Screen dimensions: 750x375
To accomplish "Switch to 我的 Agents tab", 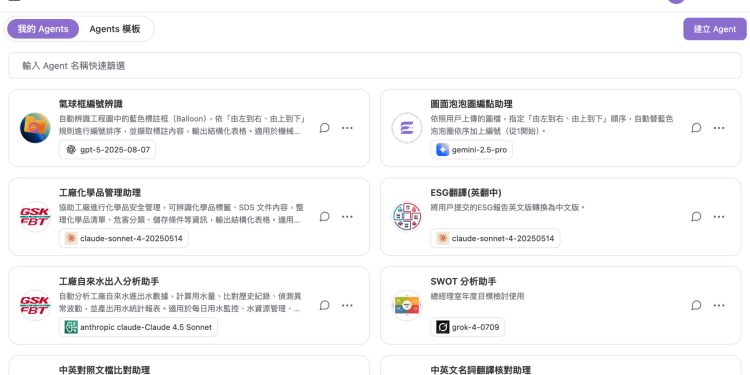I will point(43,29).
